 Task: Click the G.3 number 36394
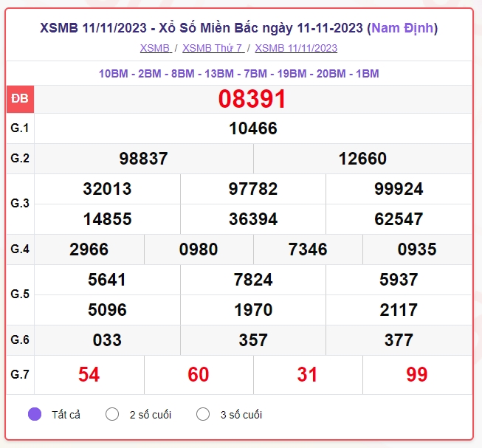click(x=253, y=219)
